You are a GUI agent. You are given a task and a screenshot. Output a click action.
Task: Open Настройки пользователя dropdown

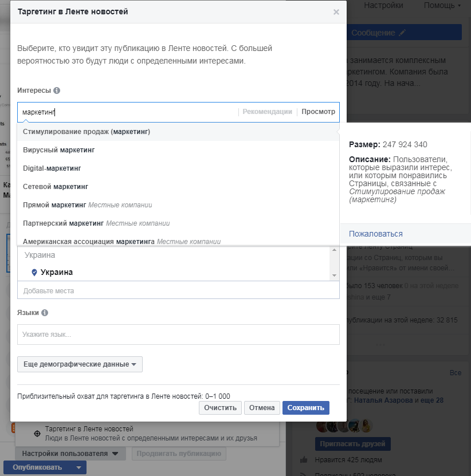pyautogui.click(x=70, y=454)
